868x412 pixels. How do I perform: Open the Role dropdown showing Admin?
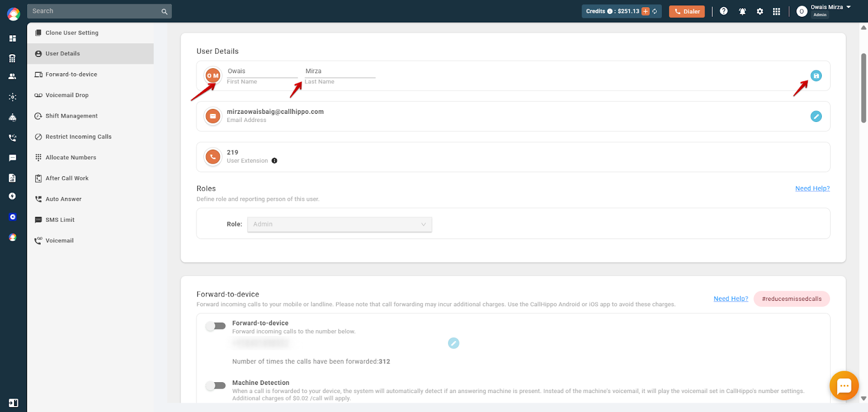click(340, 224)
